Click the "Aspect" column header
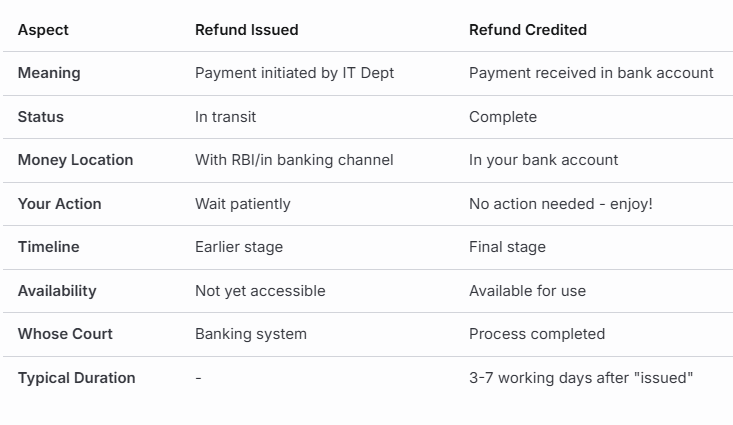This screenshot has height=425, width=733. [x=43, y=30]
